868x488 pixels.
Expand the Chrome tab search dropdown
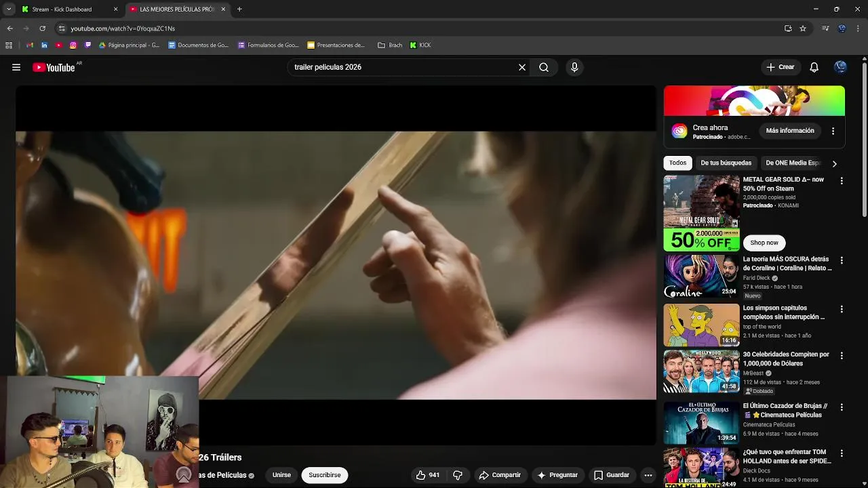(9, 9)
